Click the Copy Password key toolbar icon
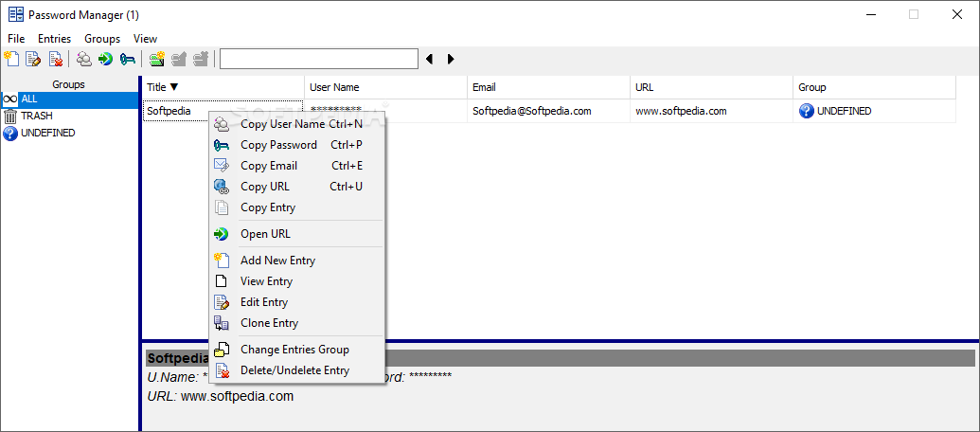Screen dimensions: 980x432 [128, 59]
